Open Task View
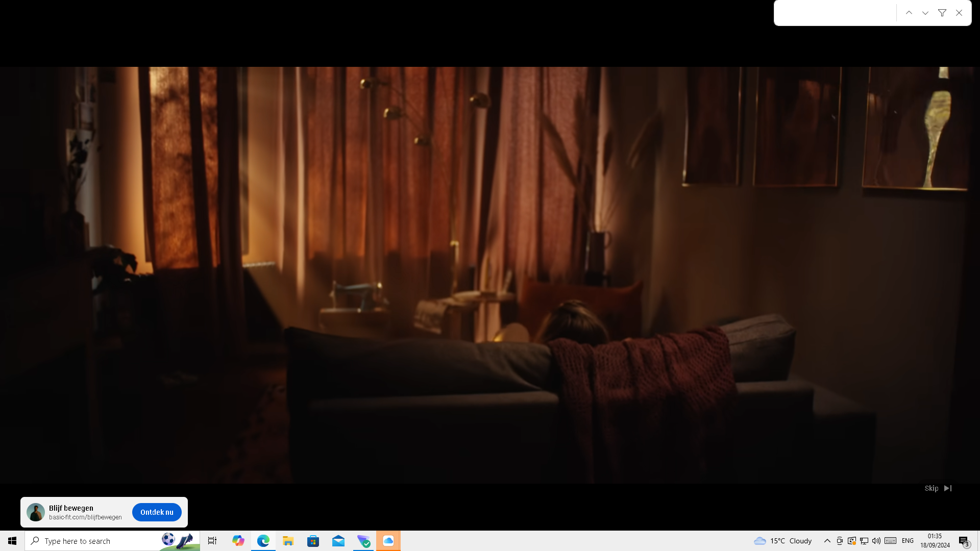 coord(212,541)
